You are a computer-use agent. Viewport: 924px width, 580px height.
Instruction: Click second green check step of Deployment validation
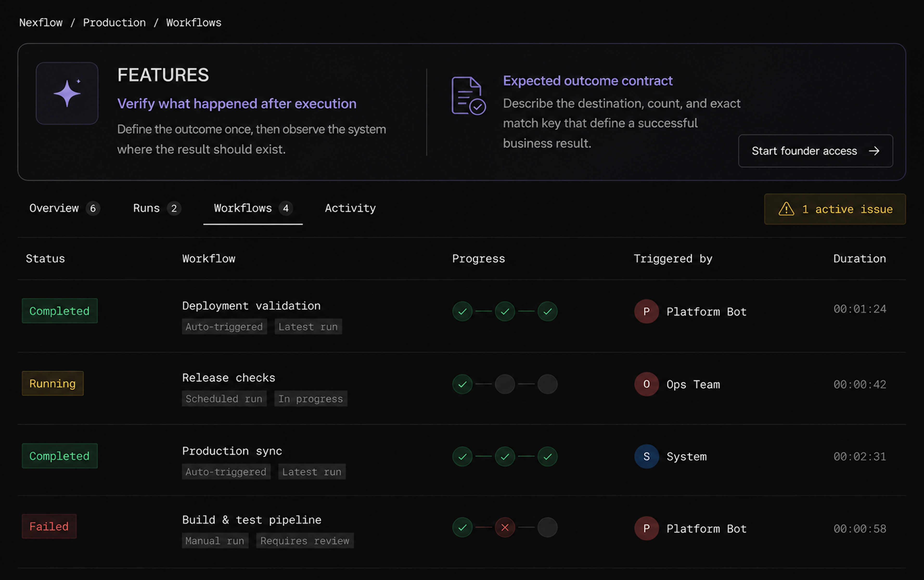click(505, 311)
